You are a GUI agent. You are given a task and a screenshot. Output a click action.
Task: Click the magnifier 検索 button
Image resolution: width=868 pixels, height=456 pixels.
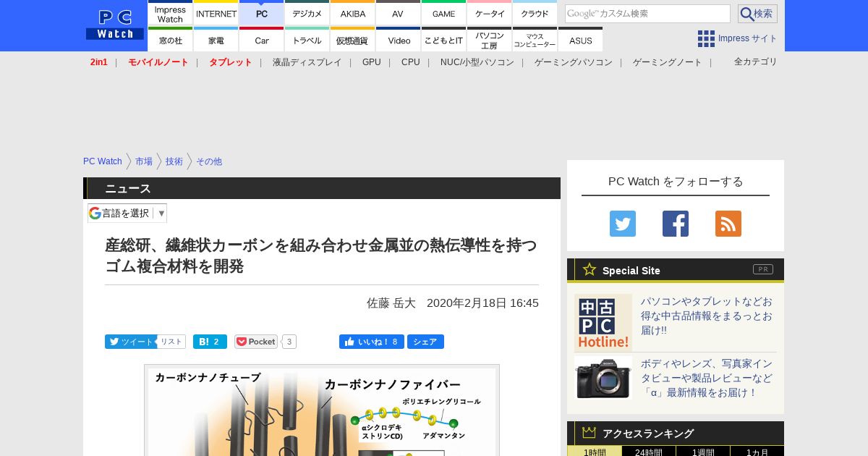pos(757,14)
